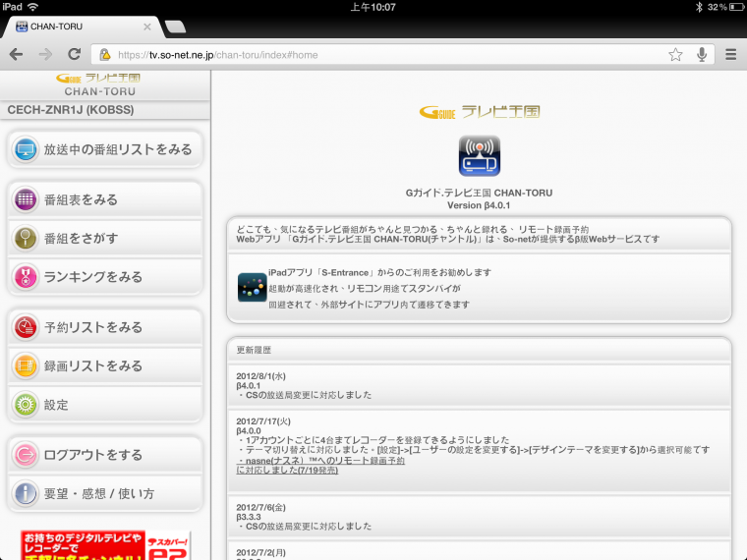Click the pink ranking medal icon
The image size is (747, 560).
[26, 277]
